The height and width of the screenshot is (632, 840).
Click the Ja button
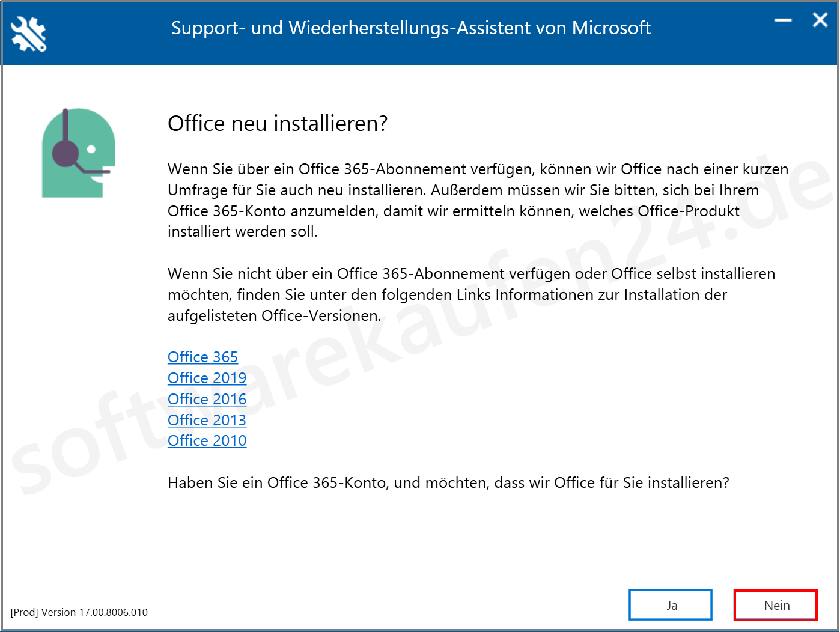click(x=670, y=604)
